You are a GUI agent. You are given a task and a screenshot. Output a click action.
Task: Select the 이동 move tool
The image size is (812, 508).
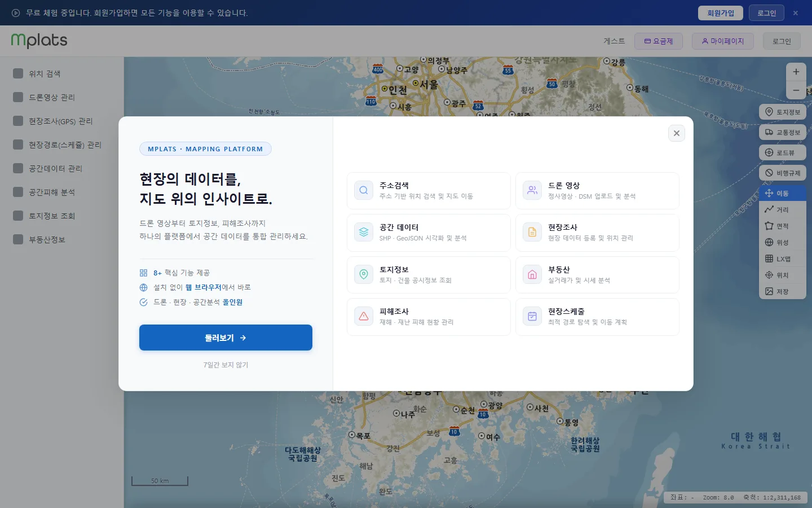coord(782,193)
